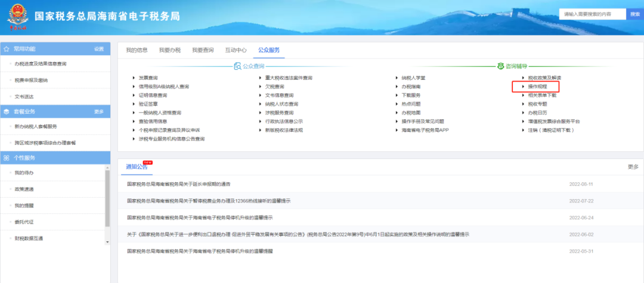Open 增值税发票综合服务平台
This screenshot has height=283, width=644.
[554, 122]
